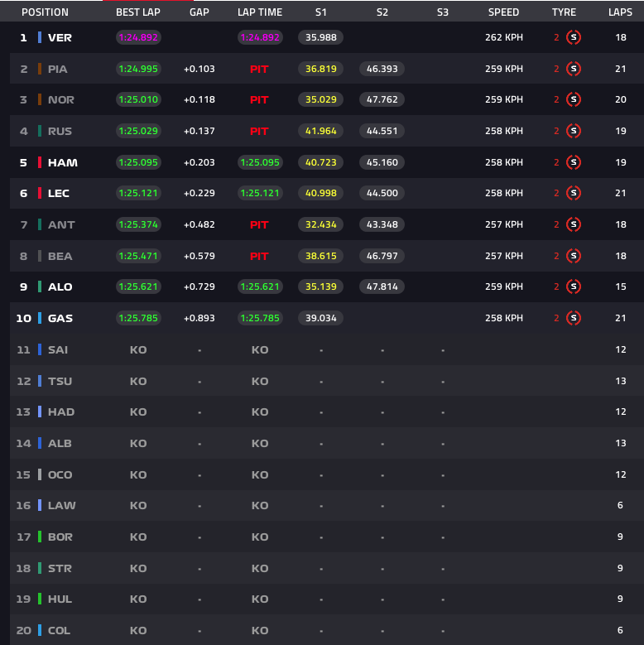Click the soft tyre icon in ANT row
Viewport: 644px width, 645px height.
pyautogui.click(x=574, y=224)
